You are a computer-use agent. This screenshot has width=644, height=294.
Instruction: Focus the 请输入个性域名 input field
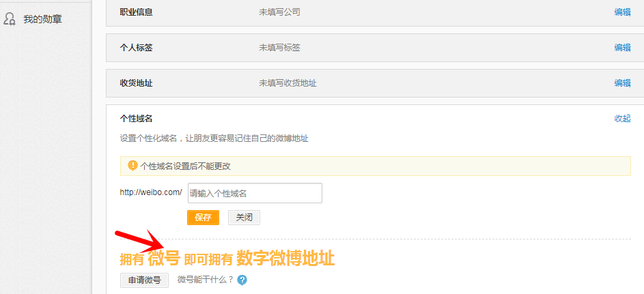pyautogui.click(x=255, y=193)
